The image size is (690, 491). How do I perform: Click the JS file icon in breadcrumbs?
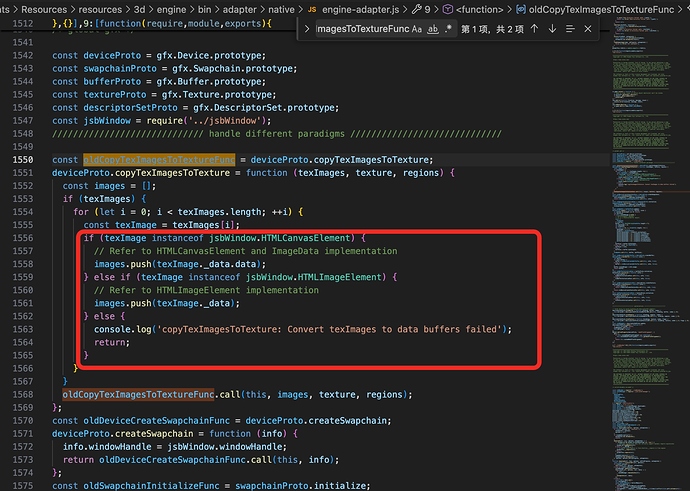312,9
